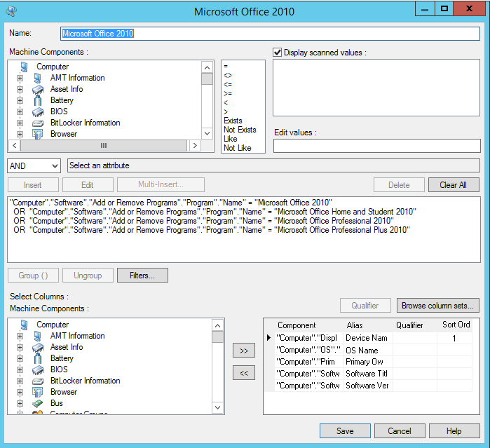Screen dimensions: 490x448
Task: Click the horizontal scrollbar under top tree
Action: point(104,146)
